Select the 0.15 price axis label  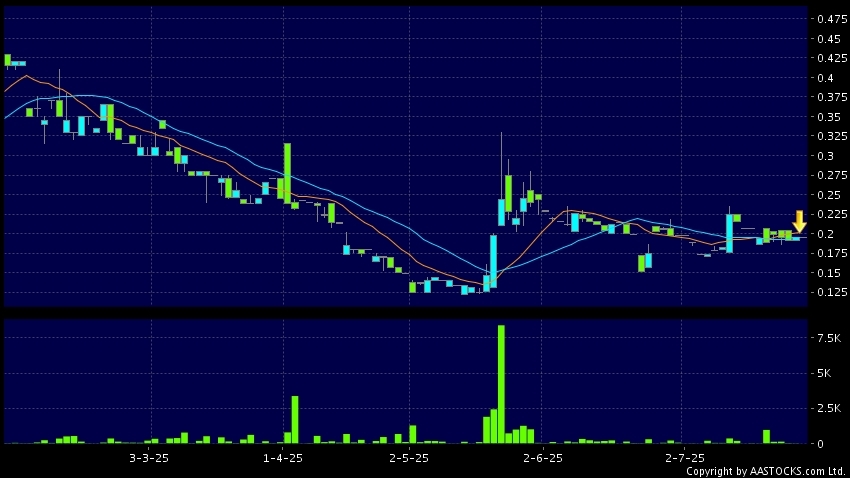[x=829, y=273]
